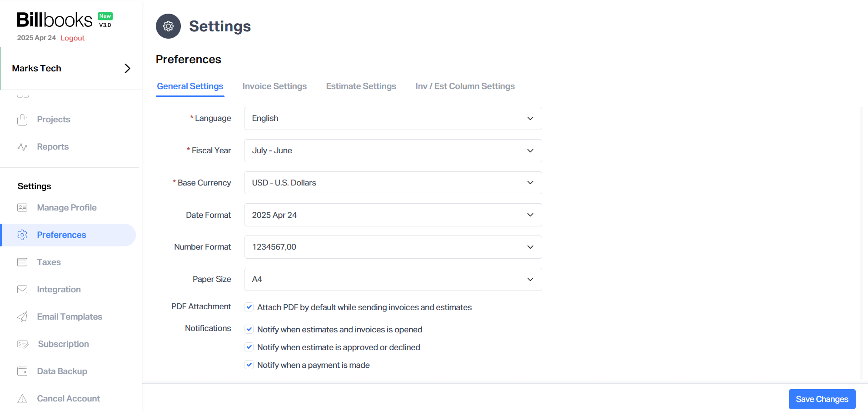Select the Preferences gear icon
Image resolution: width=868 pixels, height=411 pixels.
tap(22, 235)
